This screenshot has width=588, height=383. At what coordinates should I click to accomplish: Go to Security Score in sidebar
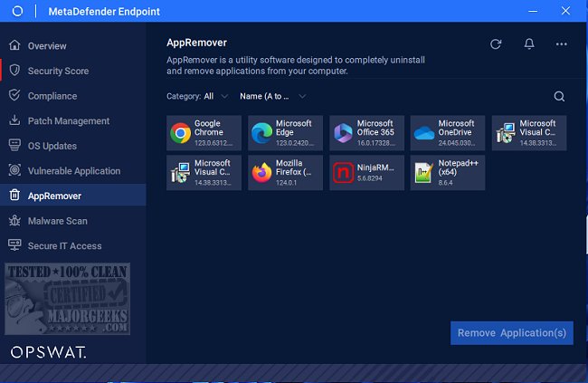[x=58, y=71]
